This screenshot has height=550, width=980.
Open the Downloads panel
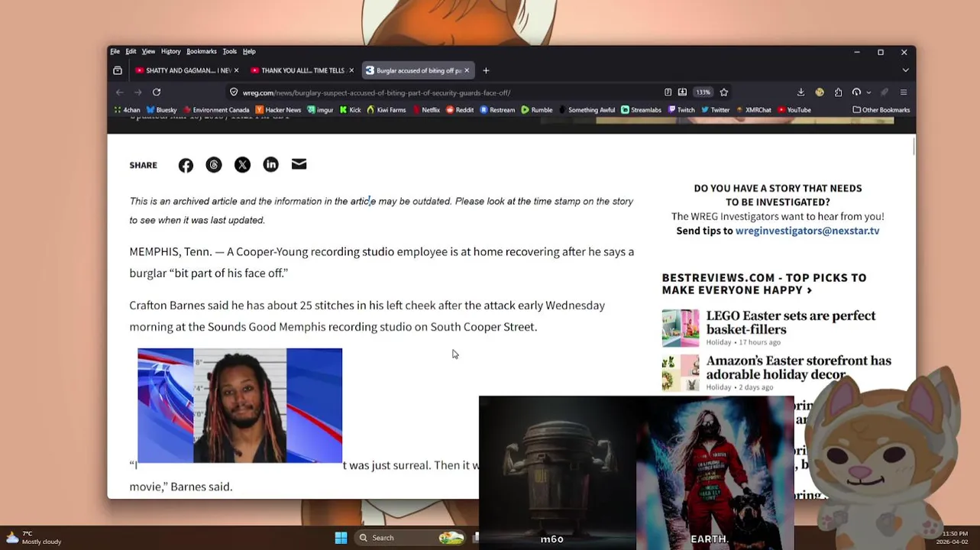(800, 92)
